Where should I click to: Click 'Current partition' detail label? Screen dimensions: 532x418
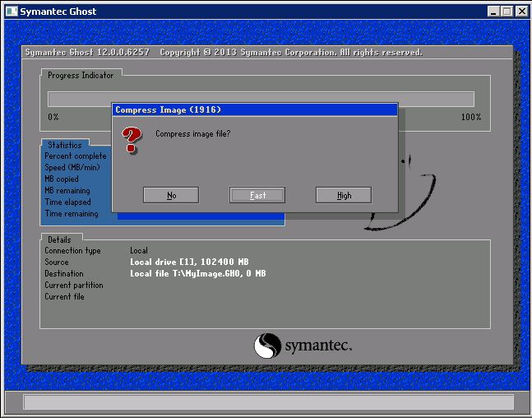74,286
